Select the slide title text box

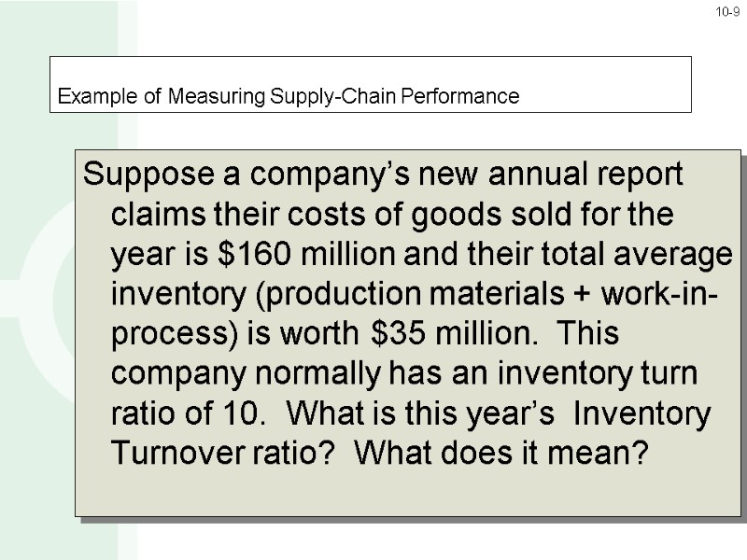370,84
